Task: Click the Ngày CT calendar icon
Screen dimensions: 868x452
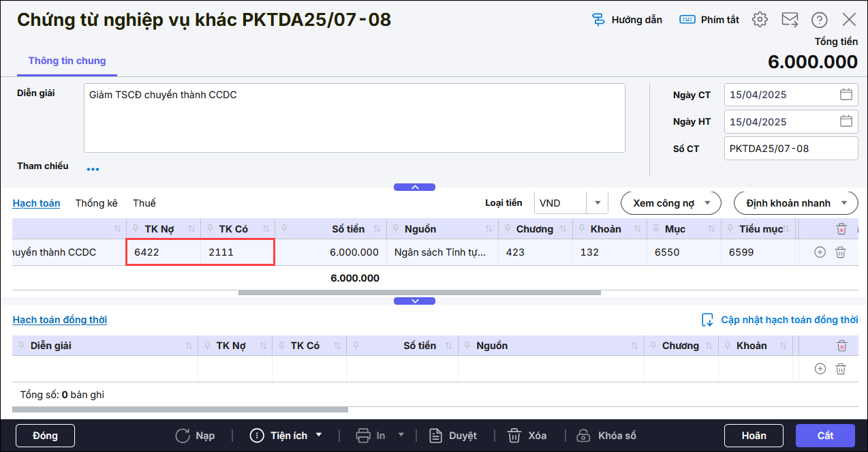Action: pos(846,95)
